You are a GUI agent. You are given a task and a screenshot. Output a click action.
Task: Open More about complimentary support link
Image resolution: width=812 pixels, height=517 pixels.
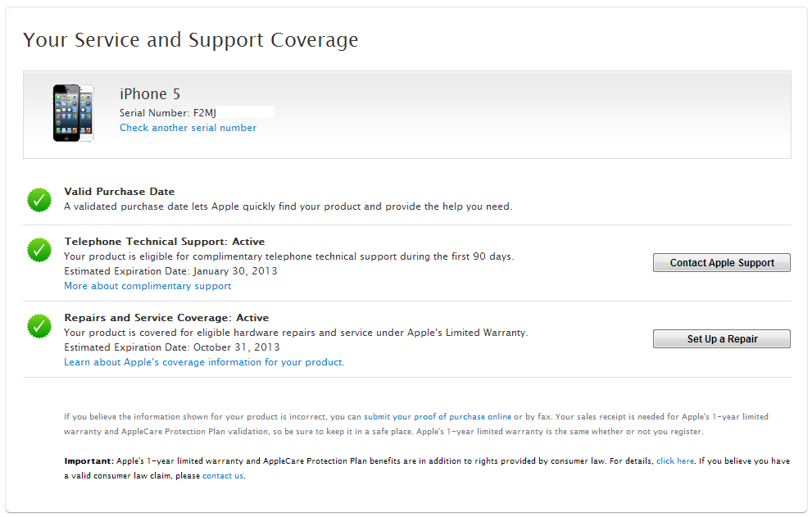tap(147, 286)
